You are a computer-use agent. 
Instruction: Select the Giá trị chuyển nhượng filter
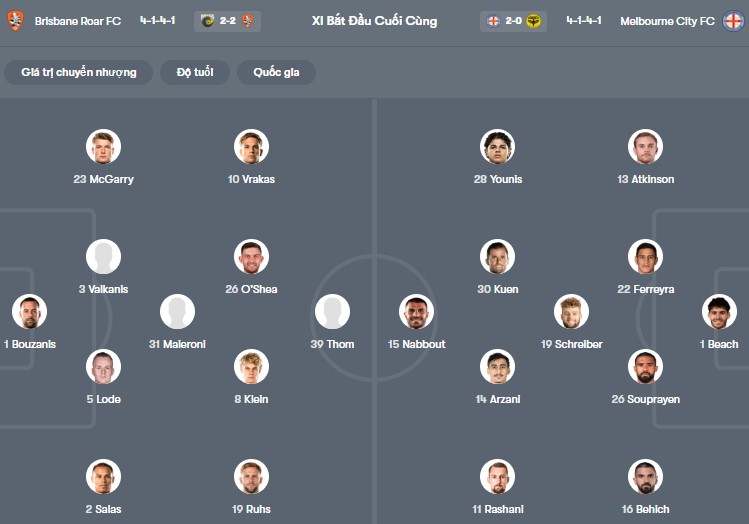pos(79,72)
